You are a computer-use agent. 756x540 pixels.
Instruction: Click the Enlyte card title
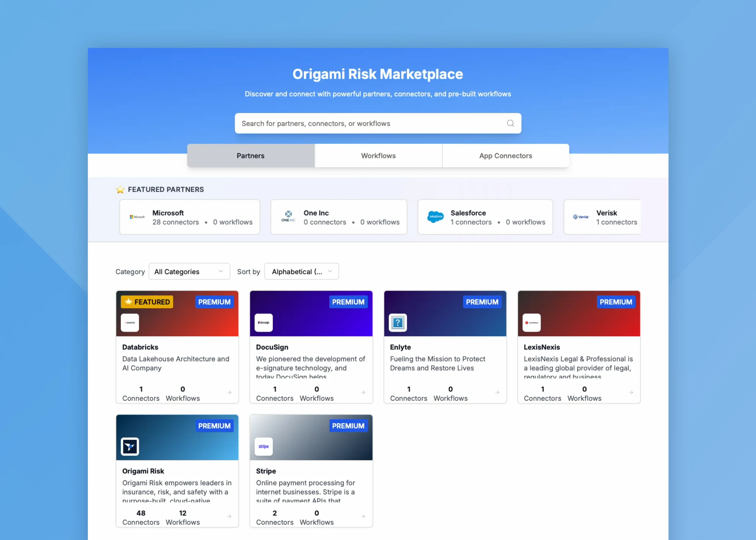coord(400,347)
